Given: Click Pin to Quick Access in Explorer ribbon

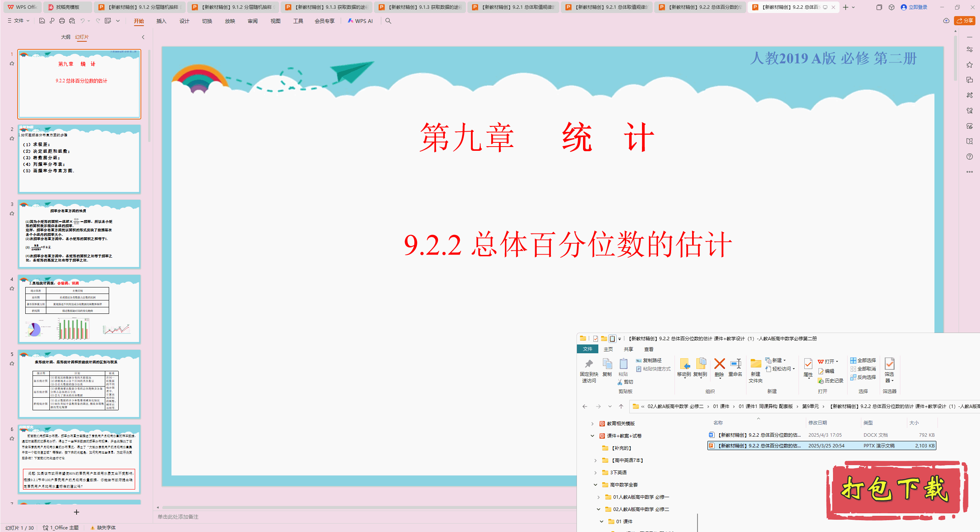Looking at the screenshot, I should [589, 370].
